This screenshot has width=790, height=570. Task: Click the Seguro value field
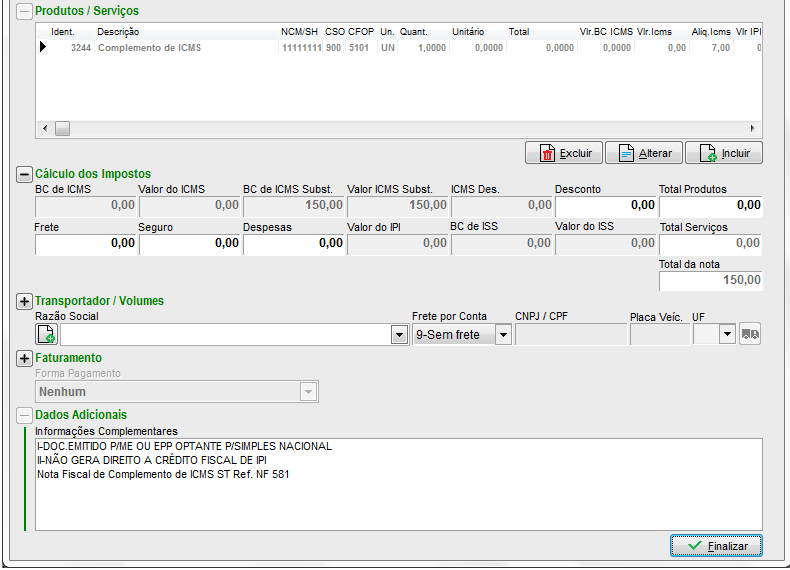pyautogui.click(x=190, y=243)
